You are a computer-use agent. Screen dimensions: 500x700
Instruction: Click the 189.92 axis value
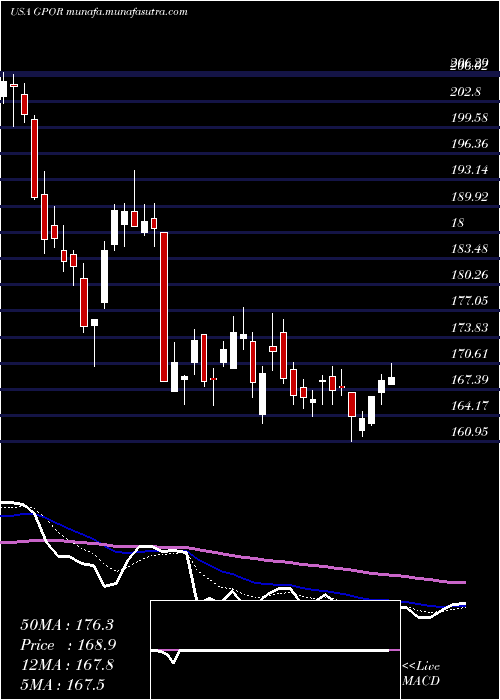coord(468,196)
